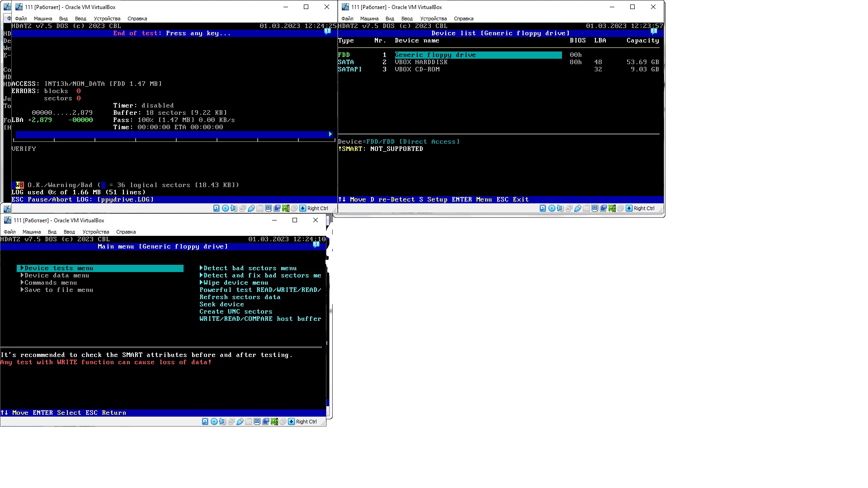The height and width of the screenshot is (488, 868).
Task: Click the verify test progress bar
Action: 173,134
